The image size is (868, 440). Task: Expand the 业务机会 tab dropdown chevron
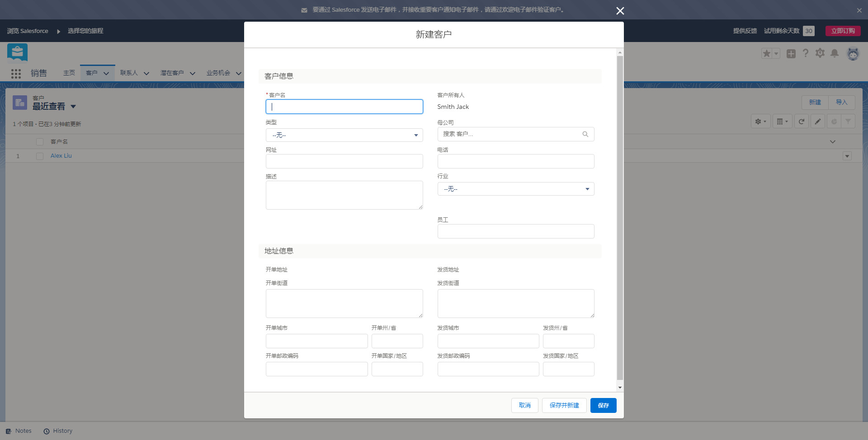click(239, 73)
